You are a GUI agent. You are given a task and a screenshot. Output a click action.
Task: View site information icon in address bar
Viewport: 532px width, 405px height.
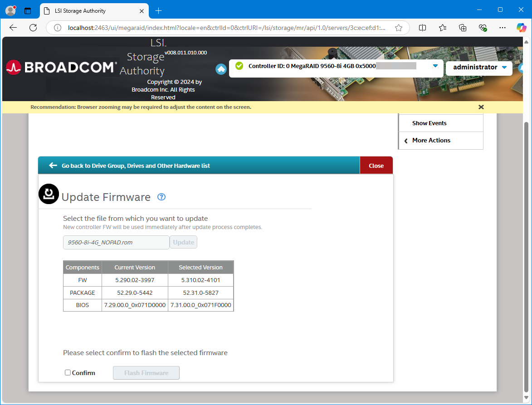click(57, 28)
